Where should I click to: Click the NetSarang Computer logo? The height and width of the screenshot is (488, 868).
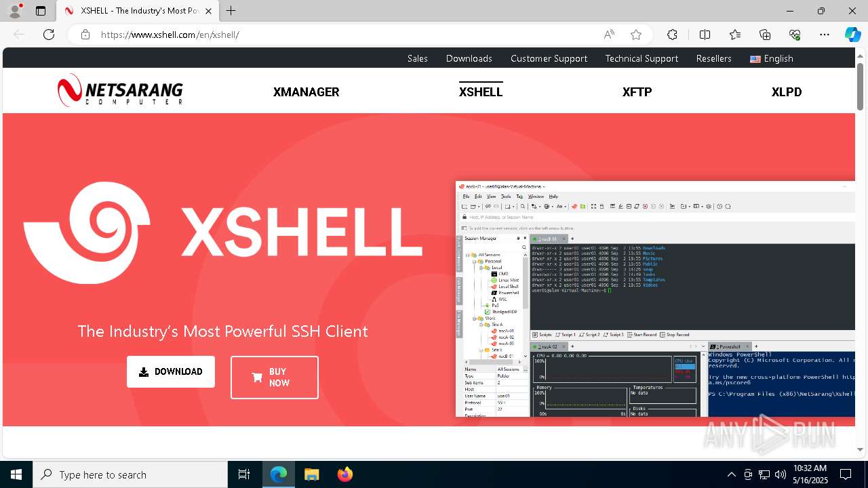(x=120, y=90)
